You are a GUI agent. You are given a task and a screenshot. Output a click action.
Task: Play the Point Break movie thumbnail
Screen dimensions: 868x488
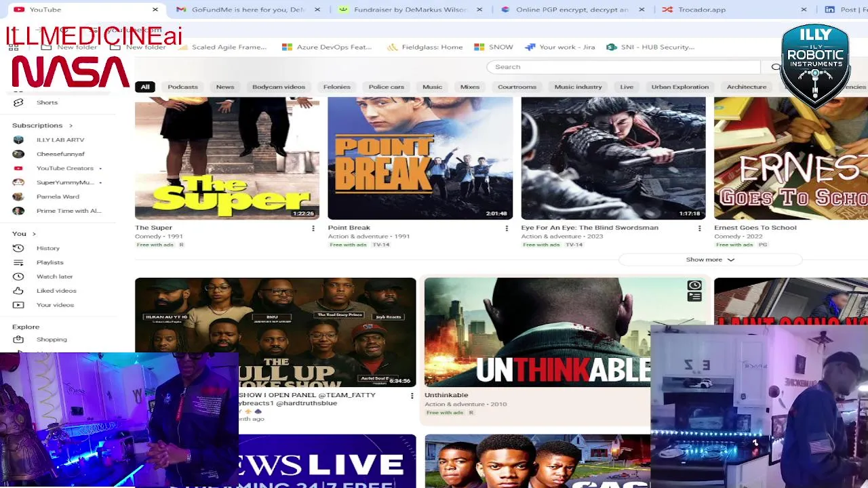pos(420,158)
